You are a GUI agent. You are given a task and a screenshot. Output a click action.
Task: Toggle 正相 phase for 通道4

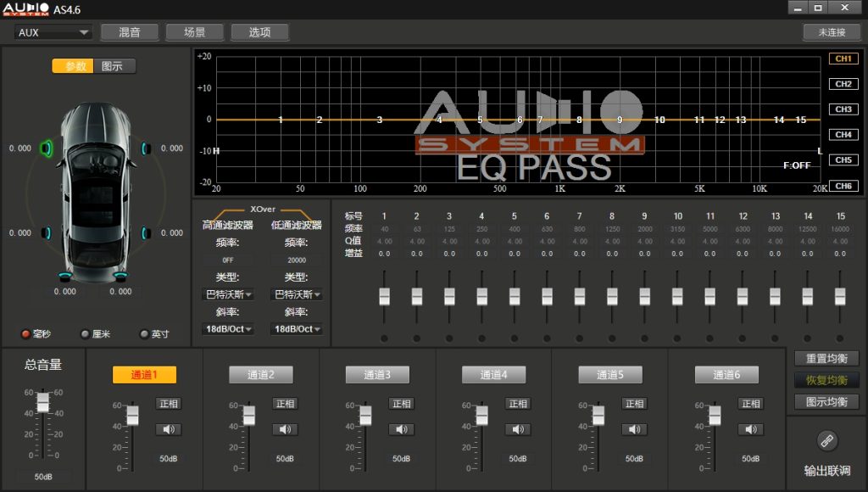518,404
